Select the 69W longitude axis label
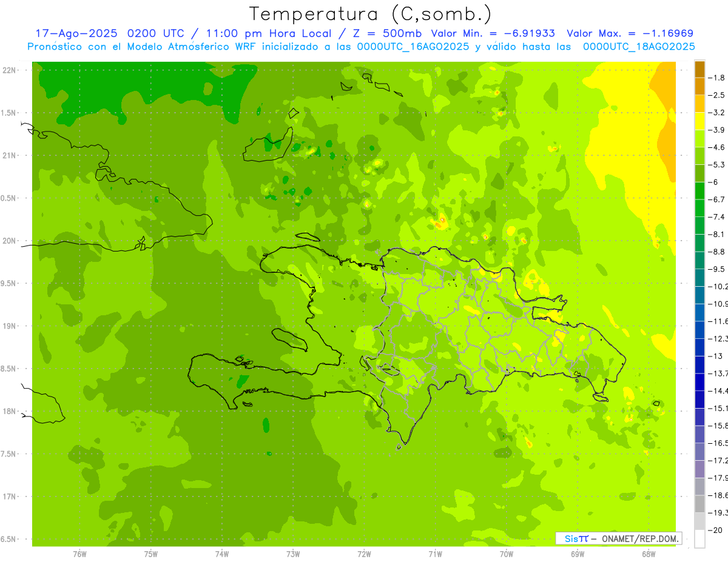Image resolution: width=728 pixels, height=562 pixels. click(x=578, y=554)
